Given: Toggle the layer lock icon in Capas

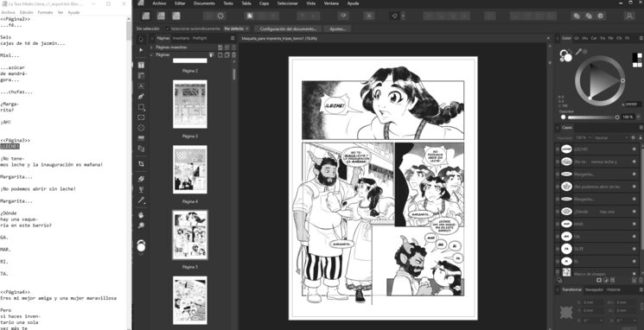Looking at the screenshot, I should (x=640, y=138).
